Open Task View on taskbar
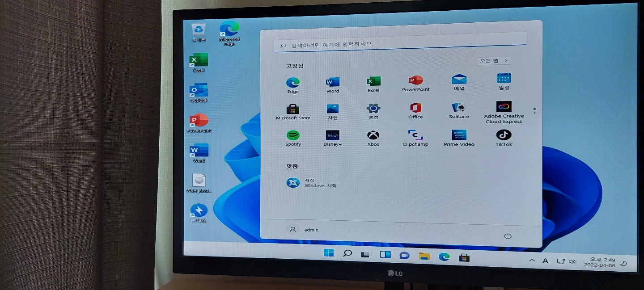 pos(366,254)
